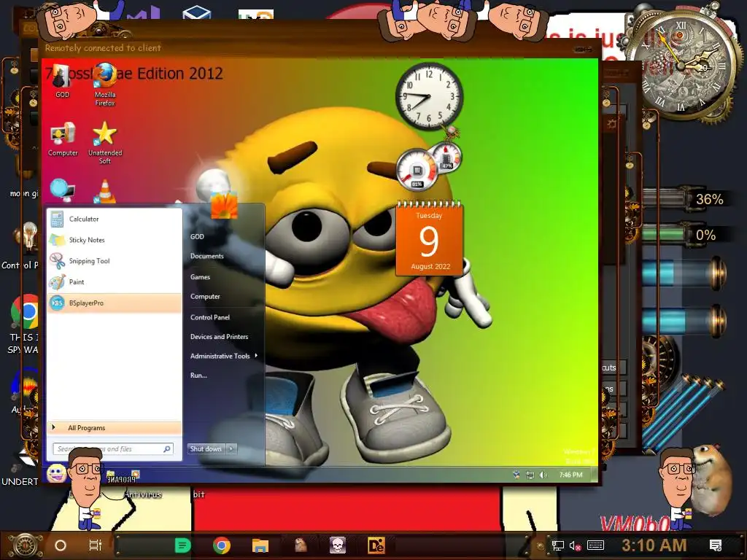Click the Cortana circle search button
This screenshot has height=560, width=747.
[x=61, y=545]
